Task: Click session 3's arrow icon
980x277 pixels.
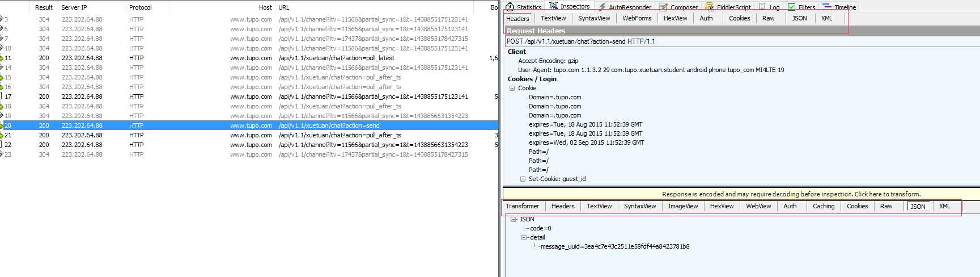Action: pyautogui.click(x=2, y=19)
